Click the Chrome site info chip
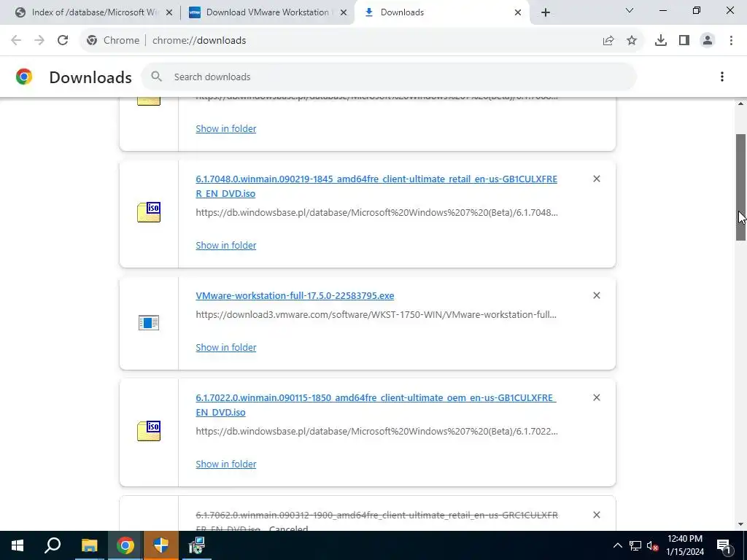 tap(113, 41)
